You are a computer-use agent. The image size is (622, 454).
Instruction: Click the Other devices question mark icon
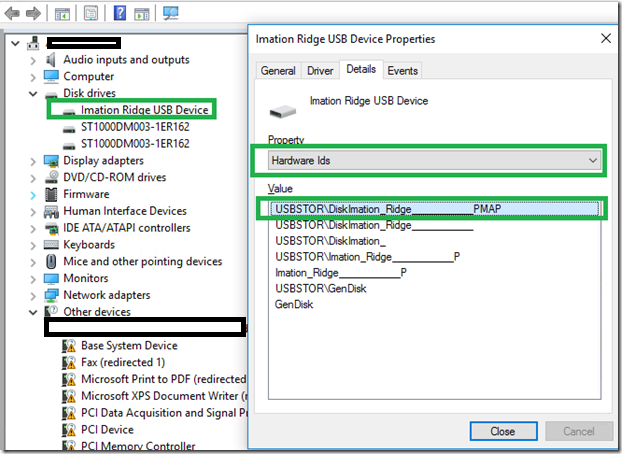tap(51, 312)
